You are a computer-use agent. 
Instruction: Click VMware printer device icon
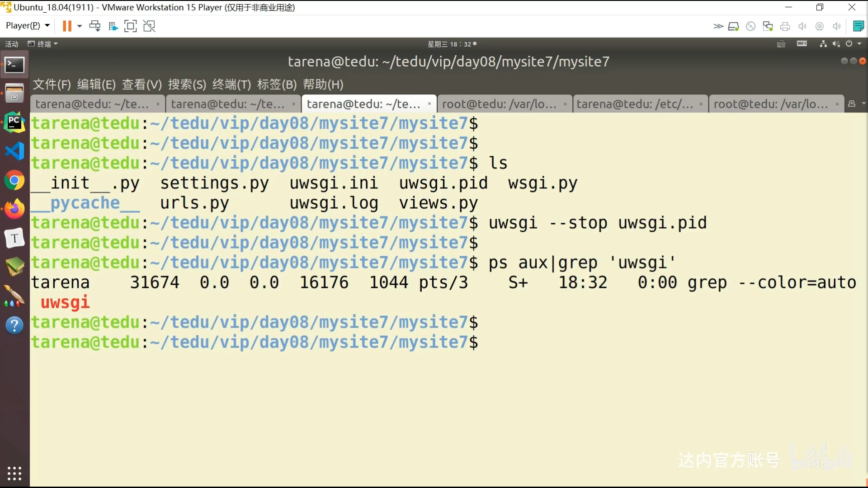[785, 26]
